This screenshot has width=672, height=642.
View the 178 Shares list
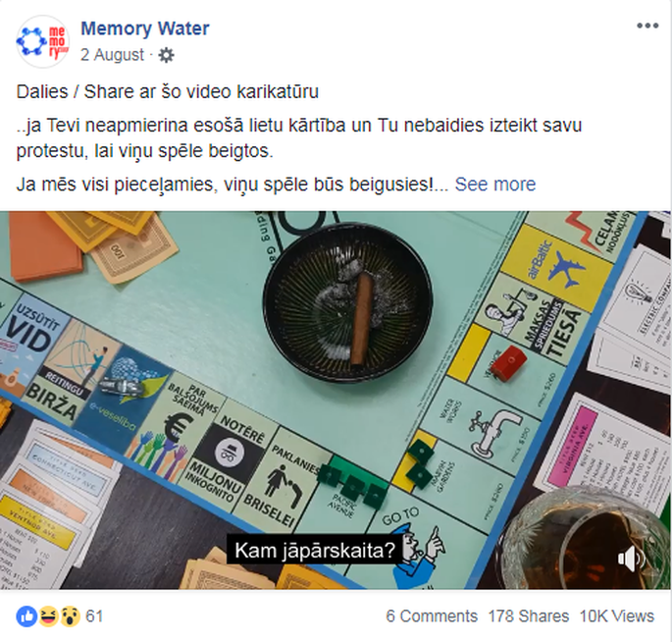coord(529,616)
